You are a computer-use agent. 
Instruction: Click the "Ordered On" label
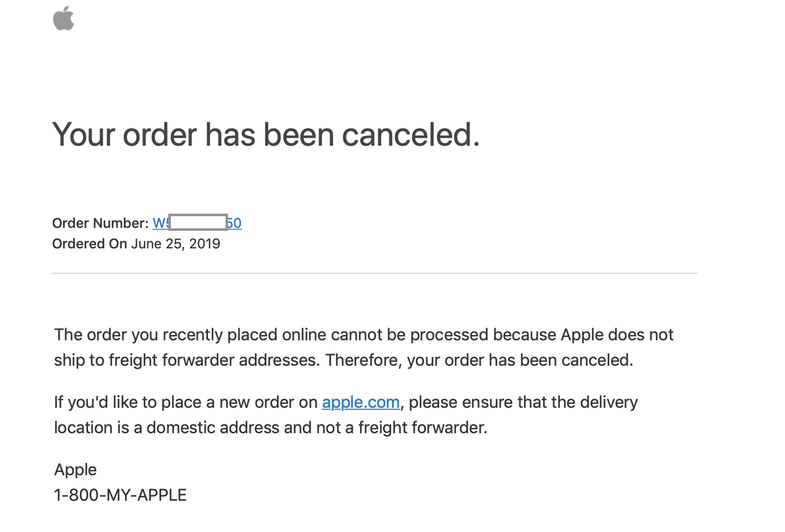point(89,244)
